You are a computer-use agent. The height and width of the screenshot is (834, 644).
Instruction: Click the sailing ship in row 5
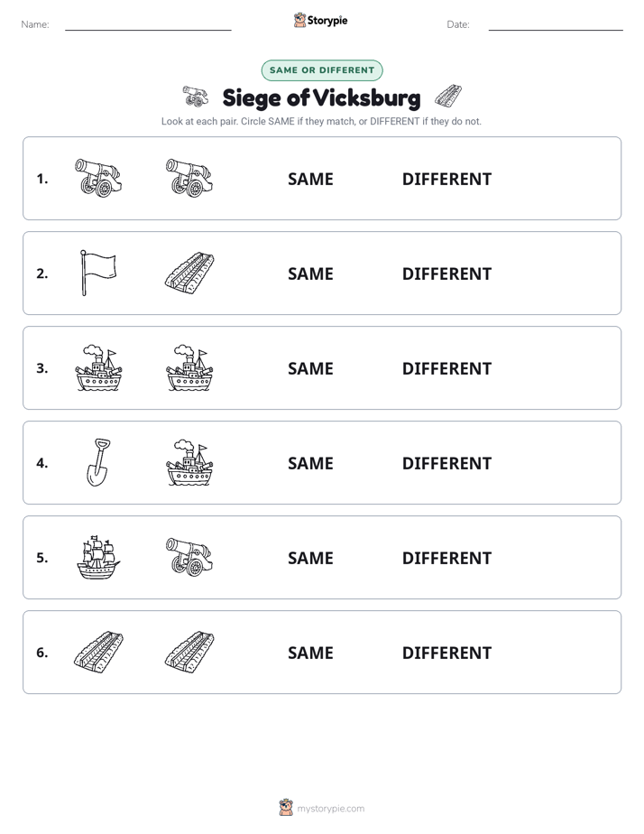pos(98,557)
